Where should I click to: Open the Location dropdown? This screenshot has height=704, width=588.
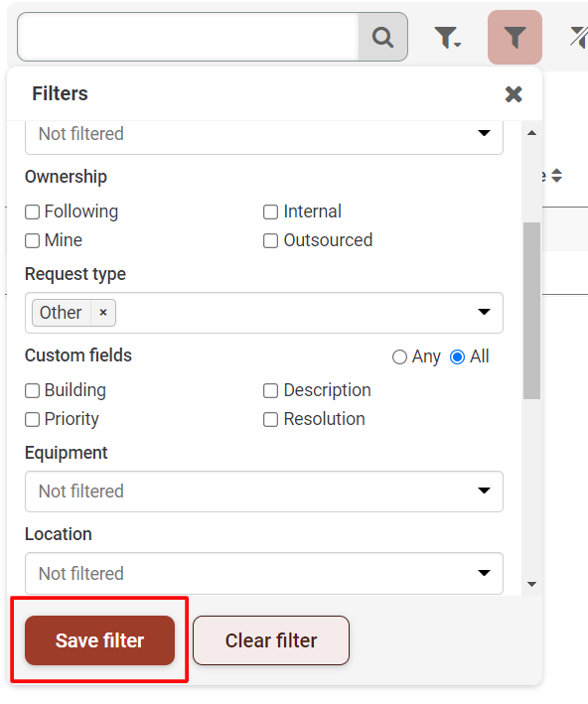click(264, 573)
